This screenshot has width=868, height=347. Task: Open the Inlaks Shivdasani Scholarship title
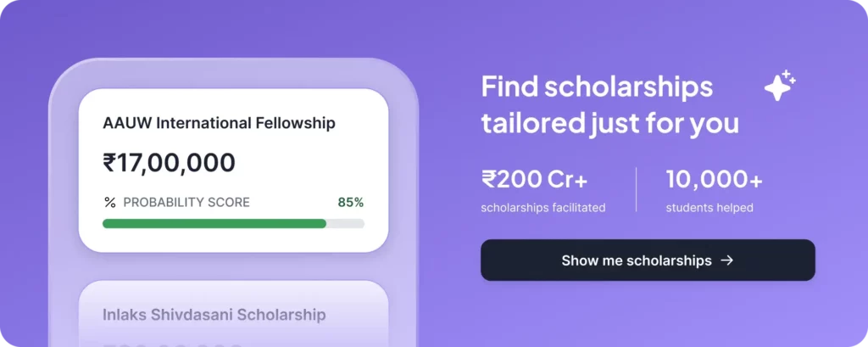[x=214, y=315]
